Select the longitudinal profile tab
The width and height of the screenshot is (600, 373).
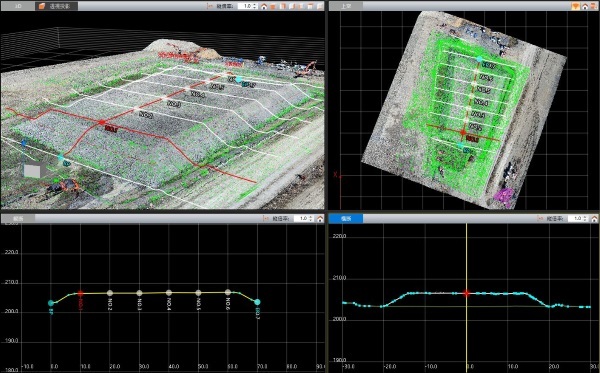coord(18,218)
